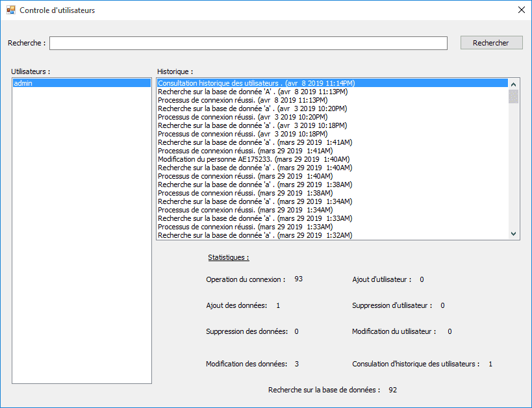Click the Suppression des données label
The image size is (532, 408).
click(x=247, y=331)
